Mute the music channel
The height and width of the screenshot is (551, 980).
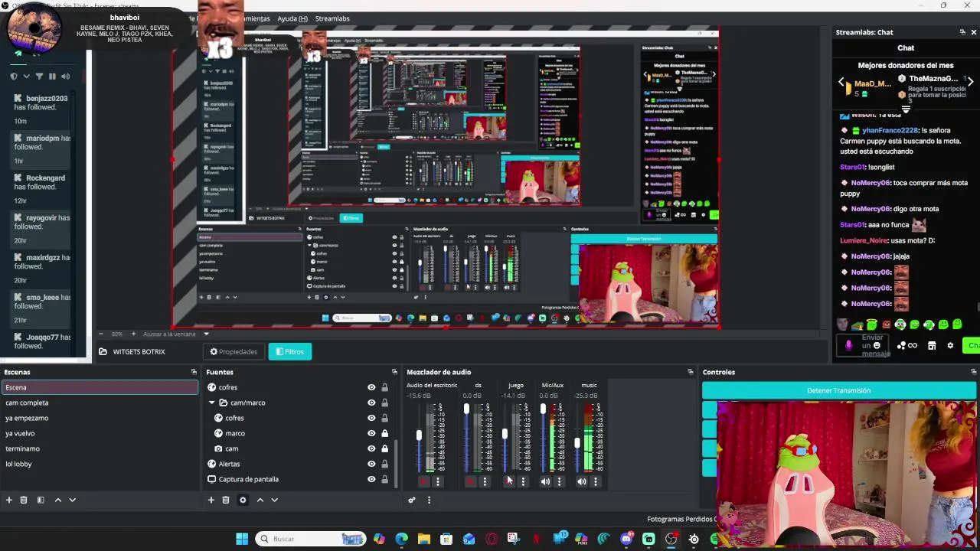point(582,481)
